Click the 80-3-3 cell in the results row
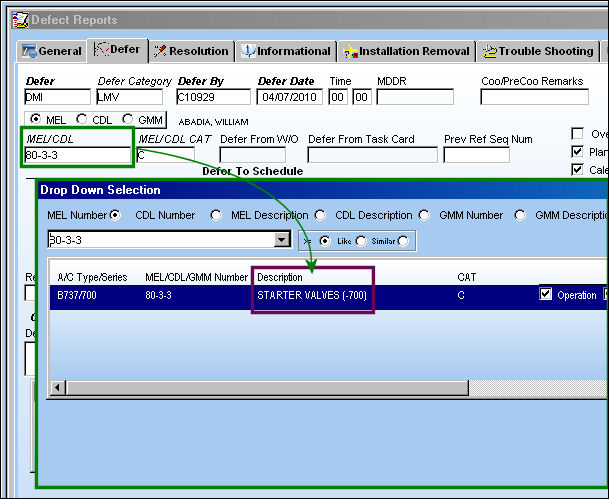The width and height of the screenshot is (609, 499). point(158,296)
